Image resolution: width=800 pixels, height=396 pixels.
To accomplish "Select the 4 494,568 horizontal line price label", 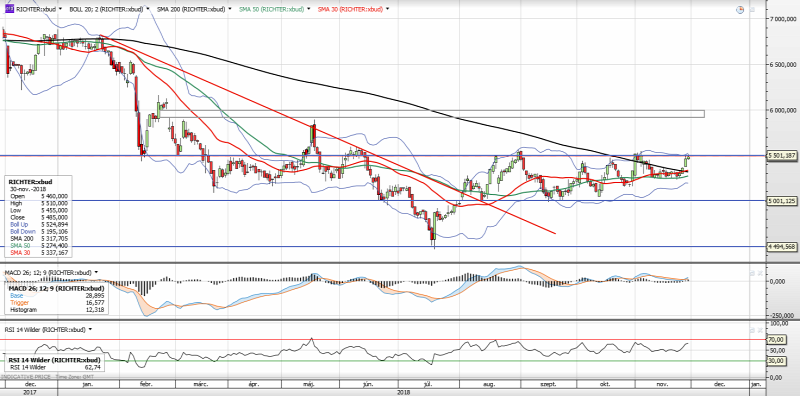I will pyautogui.click(x=782, y=246).
